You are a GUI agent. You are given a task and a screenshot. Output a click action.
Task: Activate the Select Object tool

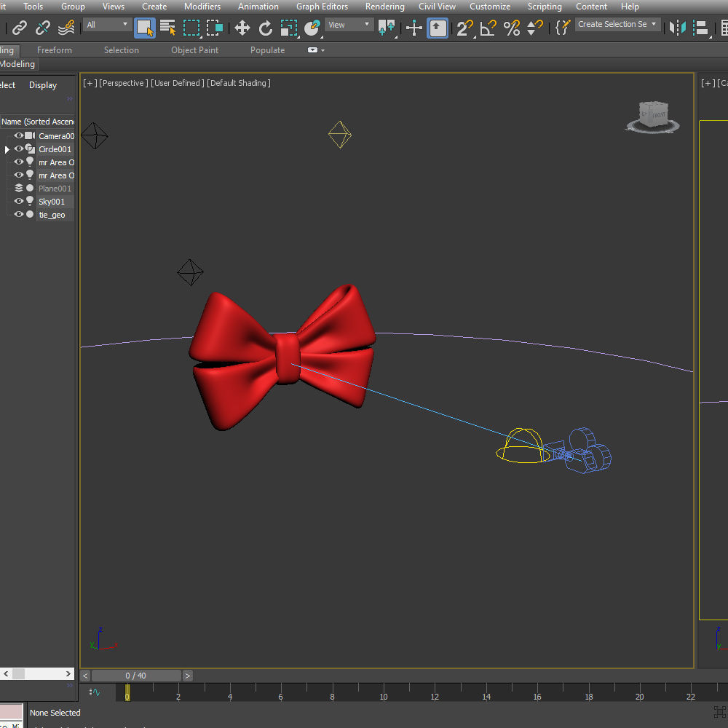click(x=144, y=28)
